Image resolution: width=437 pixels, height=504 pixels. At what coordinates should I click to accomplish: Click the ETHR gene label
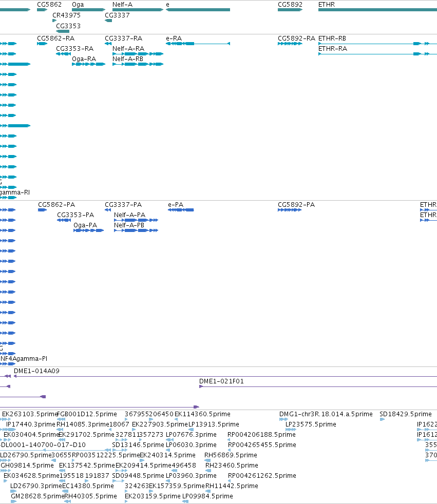click(327, 5)
